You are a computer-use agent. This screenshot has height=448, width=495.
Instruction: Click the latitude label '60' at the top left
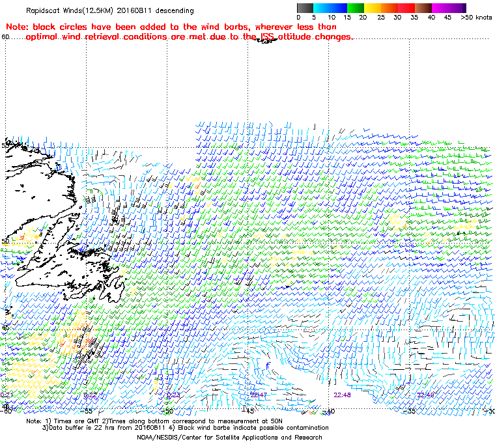tap(5, 37)
